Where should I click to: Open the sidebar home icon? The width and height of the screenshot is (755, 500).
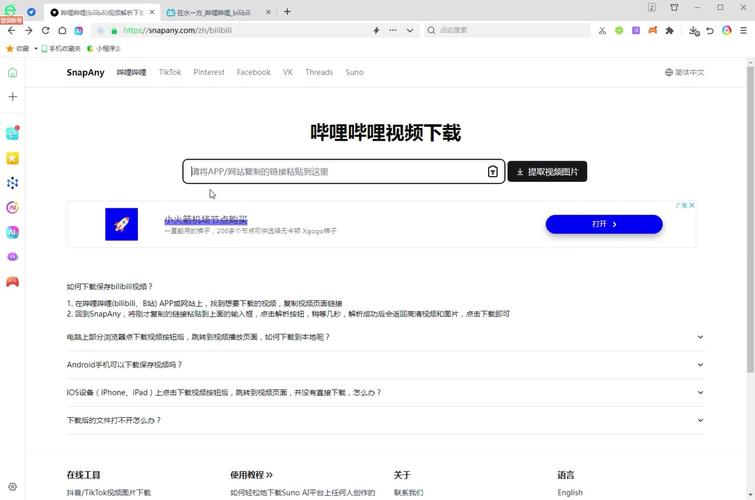12,73
